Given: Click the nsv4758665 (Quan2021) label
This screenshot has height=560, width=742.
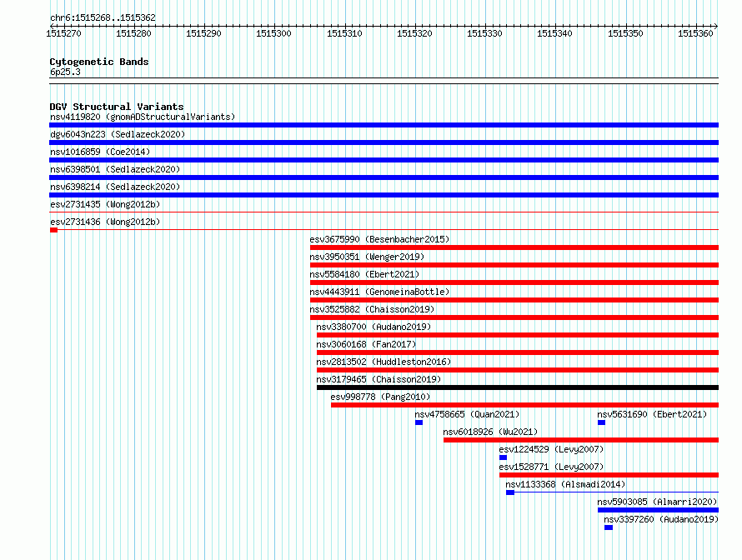Looking at the screenshot, I should [x=467, y=414].
